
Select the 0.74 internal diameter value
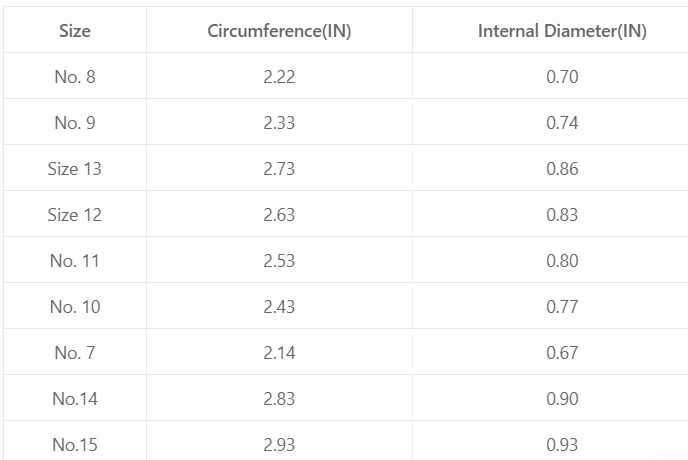[562, 123]
